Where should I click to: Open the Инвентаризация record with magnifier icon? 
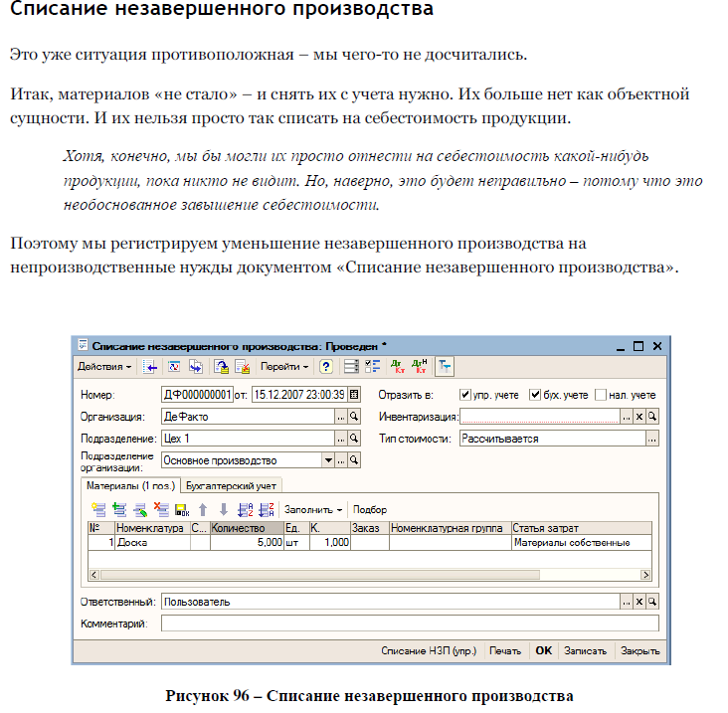[652, 417]
